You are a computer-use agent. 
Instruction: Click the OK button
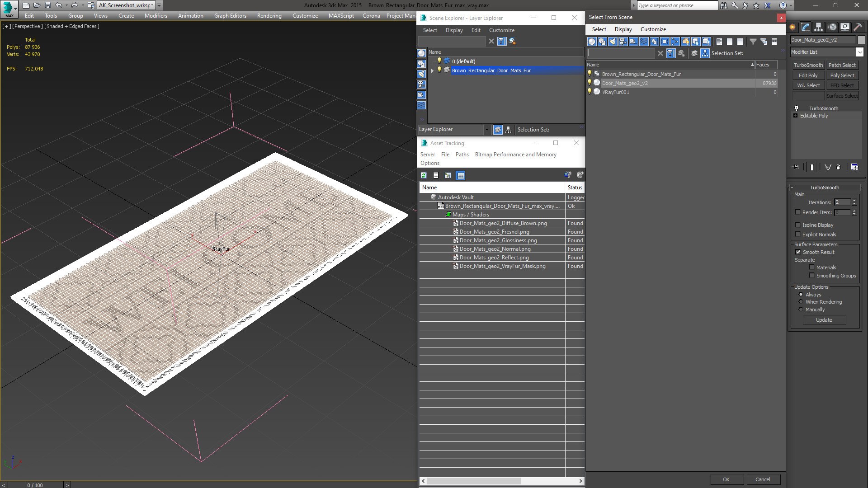[726, 479]
